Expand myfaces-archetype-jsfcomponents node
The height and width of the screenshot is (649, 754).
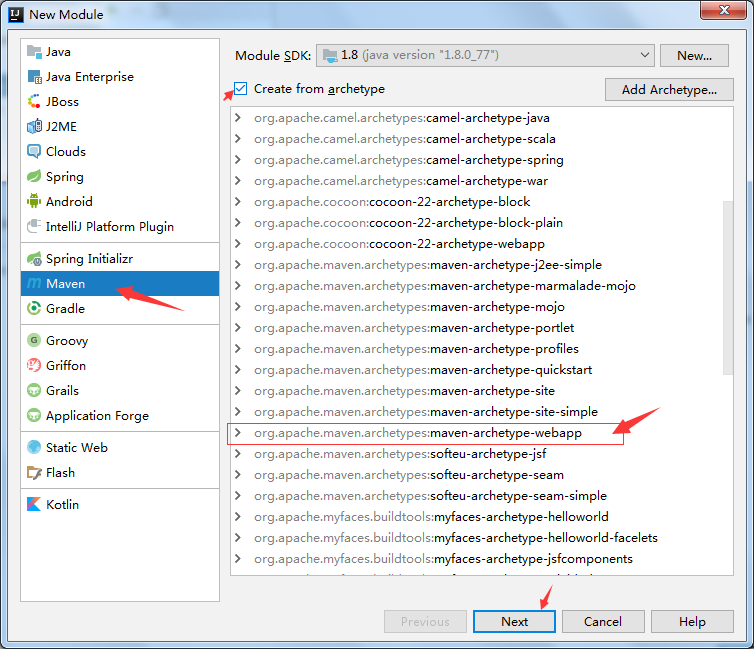point(238,559)
